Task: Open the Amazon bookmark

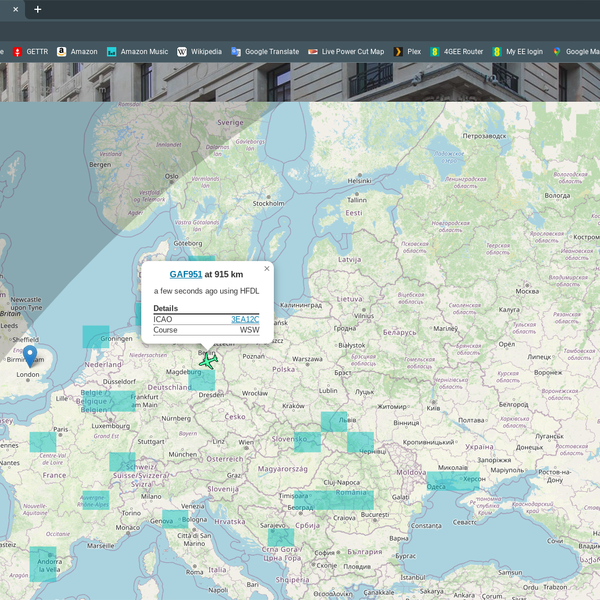Action: click(77, 51)
